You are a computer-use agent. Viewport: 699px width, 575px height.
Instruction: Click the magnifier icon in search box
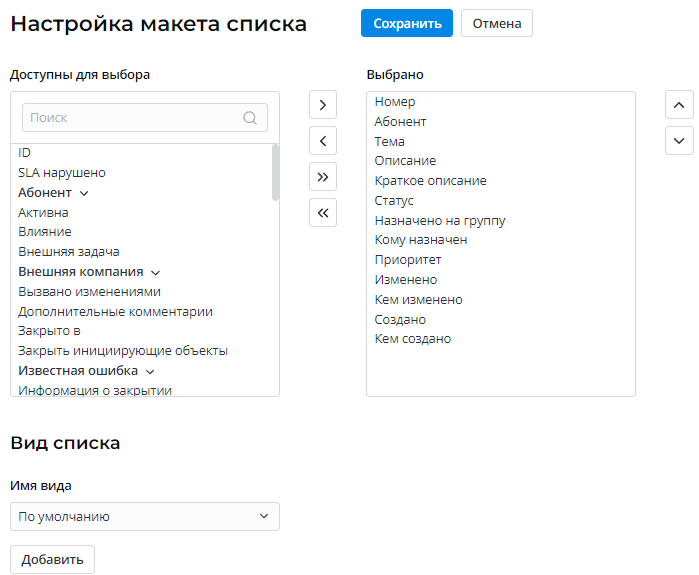(x=250, y=117)
